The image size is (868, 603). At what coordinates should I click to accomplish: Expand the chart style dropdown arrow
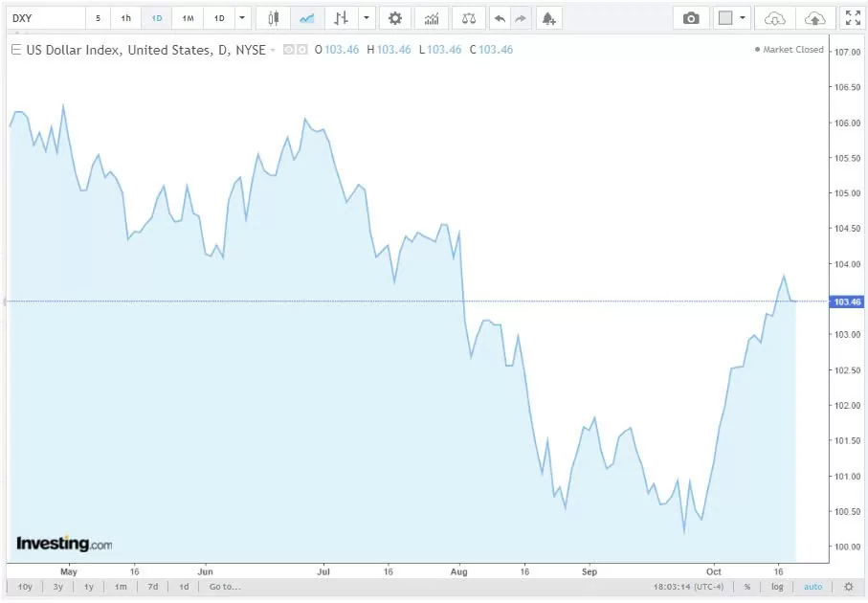click(x=367, y=18)
